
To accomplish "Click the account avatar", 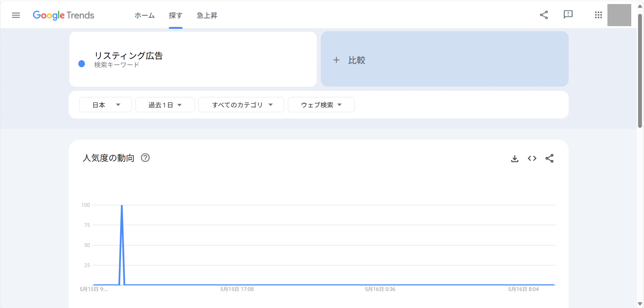I will point(619,15).
